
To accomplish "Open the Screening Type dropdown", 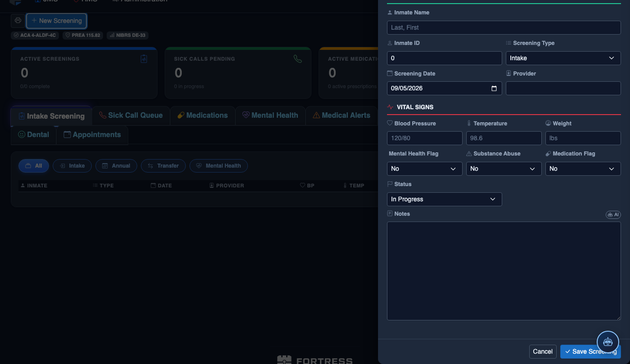I will [x=563, y=58].
